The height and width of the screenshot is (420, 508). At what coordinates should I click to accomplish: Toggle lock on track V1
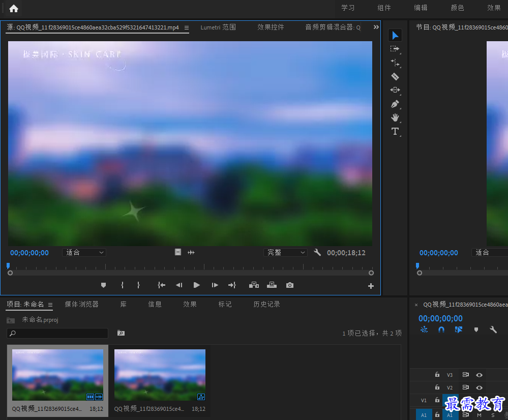point(437,400)
